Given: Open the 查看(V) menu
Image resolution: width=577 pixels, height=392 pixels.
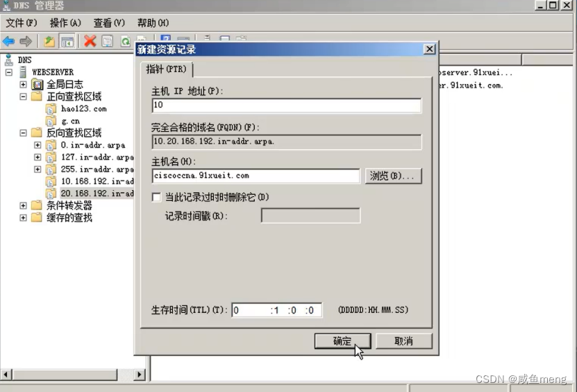Looking at the screenshot, I should (x=109, y=23).
